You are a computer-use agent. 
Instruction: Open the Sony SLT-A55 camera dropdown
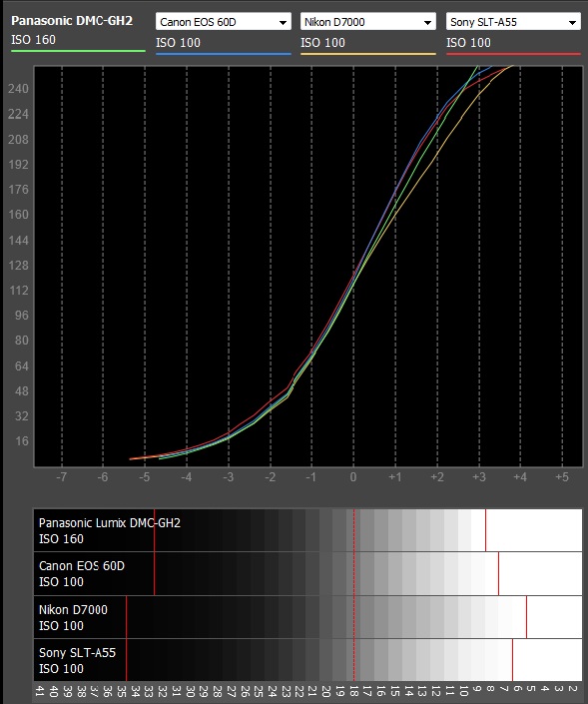(x=513, y=22)
